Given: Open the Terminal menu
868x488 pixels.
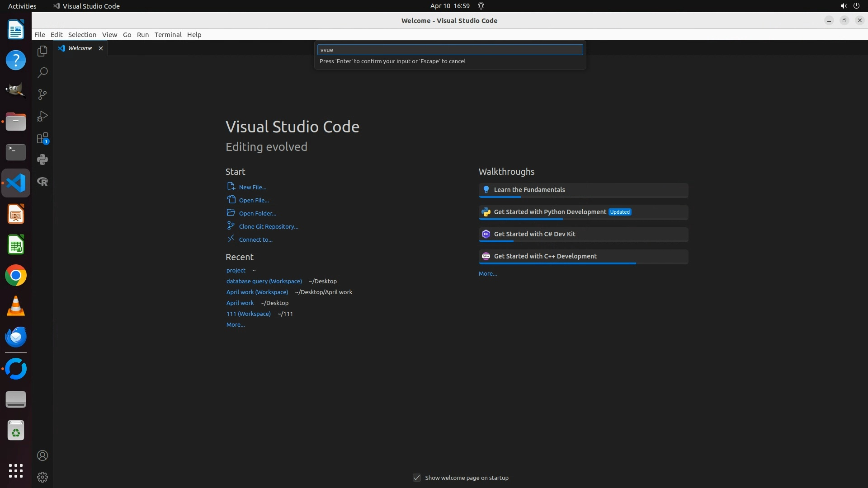Looking at the screenshot, I should (168, 35).
